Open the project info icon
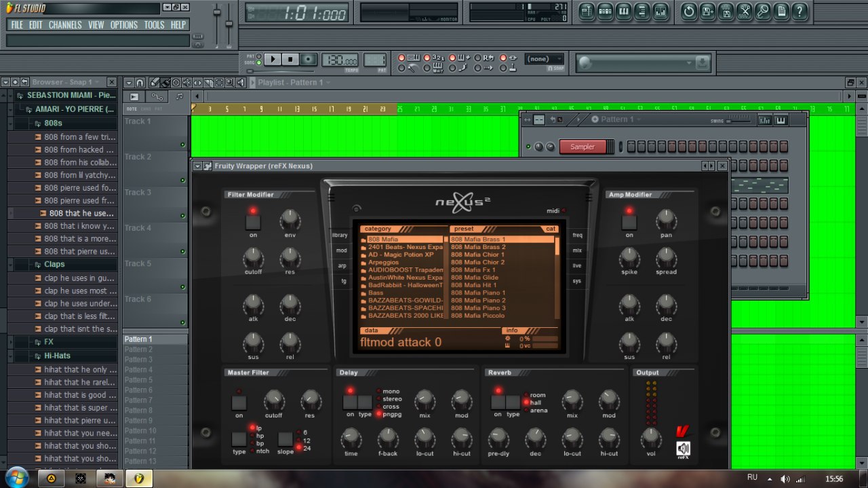 point(781,11)
